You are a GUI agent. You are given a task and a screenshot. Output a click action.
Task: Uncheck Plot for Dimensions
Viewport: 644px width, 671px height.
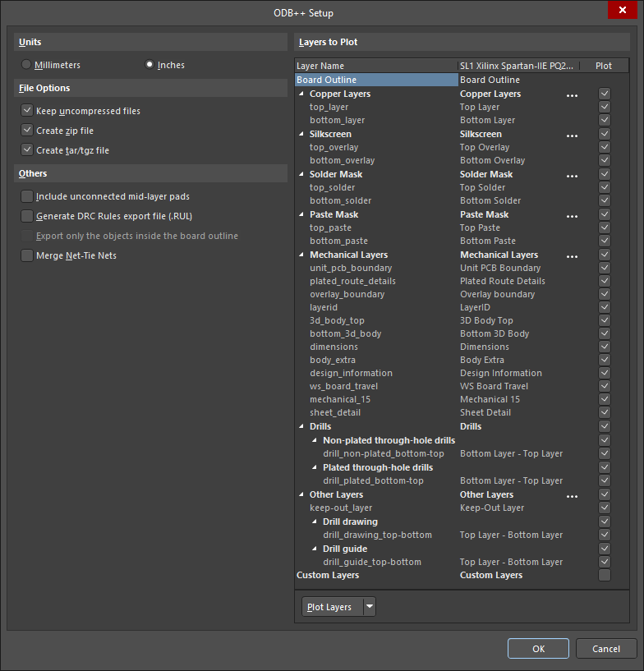605,347
